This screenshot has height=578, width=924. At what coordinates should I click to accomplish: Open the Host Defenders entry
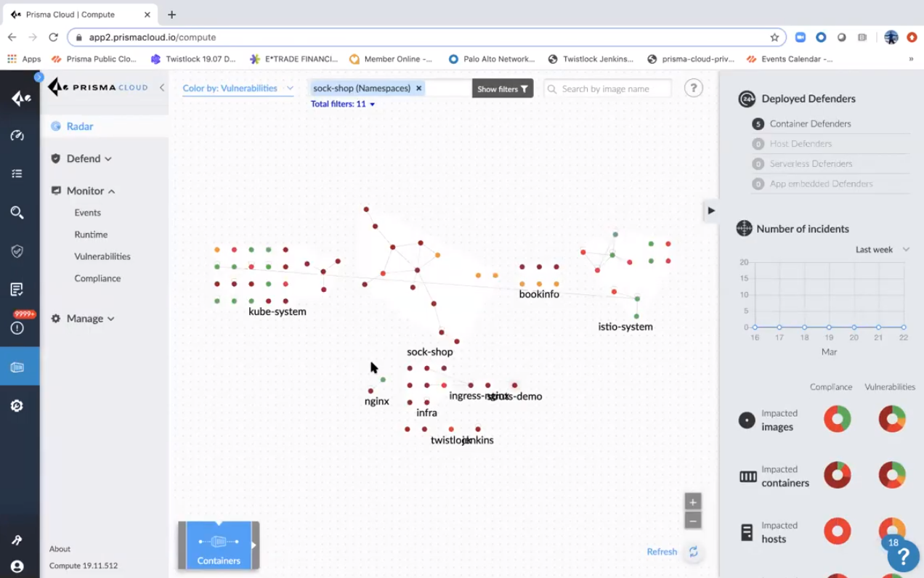click(801, 144)
